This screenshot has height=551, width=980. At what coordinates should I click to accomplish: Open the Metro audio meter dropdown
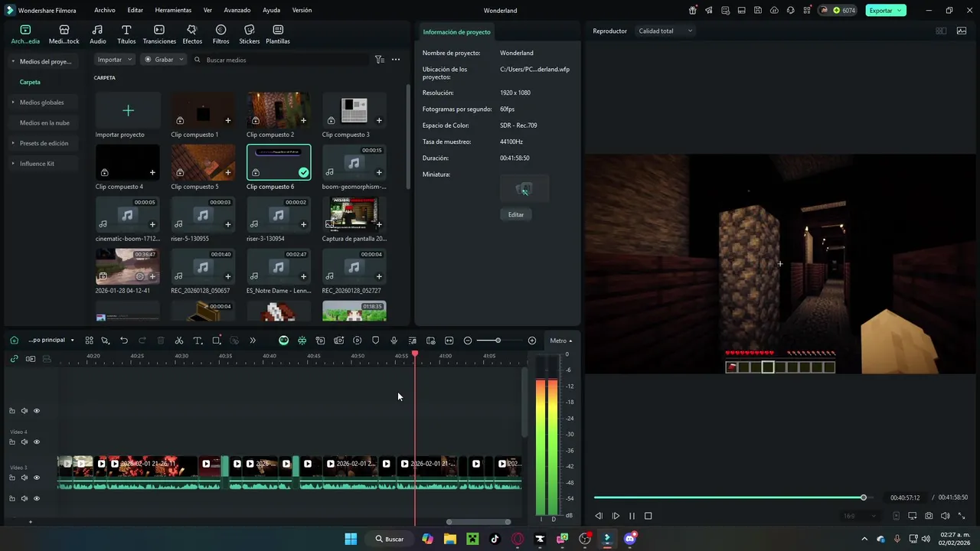point(560,341)
